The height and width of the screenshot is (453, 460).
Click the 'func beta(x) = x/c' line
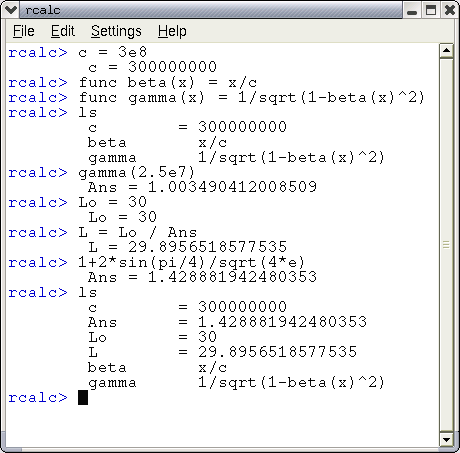tap(168, 82)
